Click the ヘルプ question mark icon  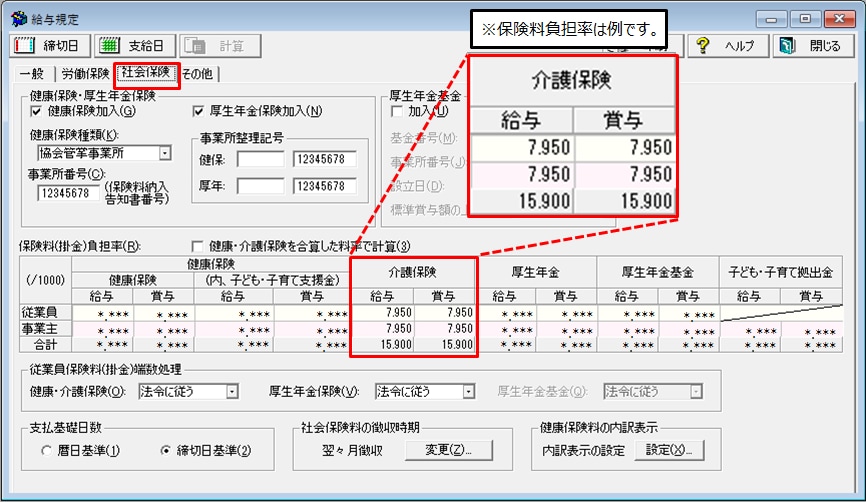pyautogui.click(x=705, y=46)
